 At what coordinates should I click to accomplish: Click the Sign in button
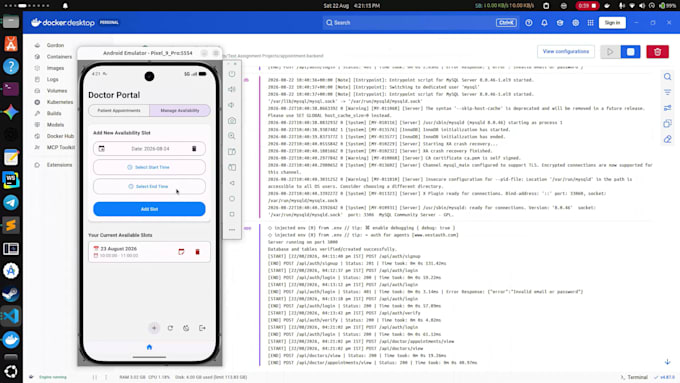pos(612,23)
